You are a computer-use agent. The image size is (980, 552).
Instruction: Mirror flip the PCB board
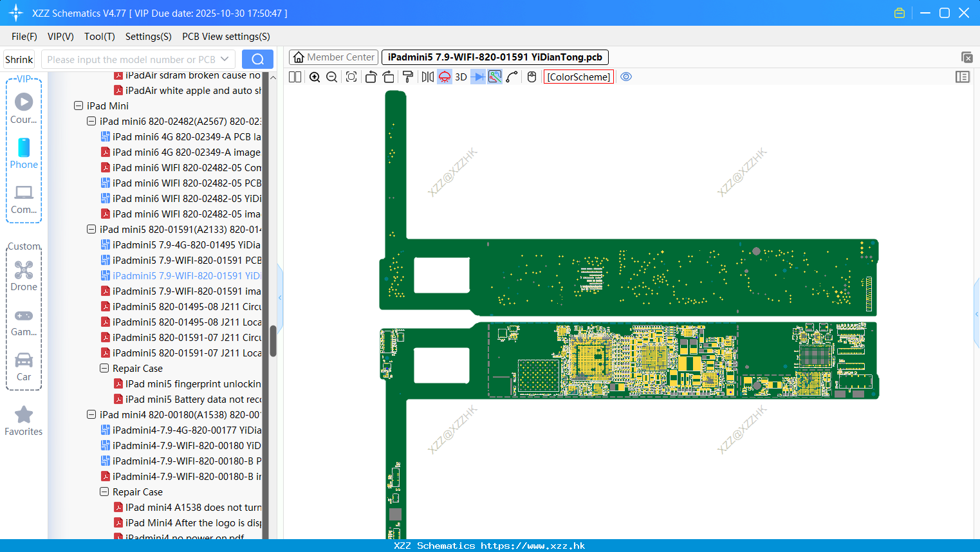(x=427, y=77)
